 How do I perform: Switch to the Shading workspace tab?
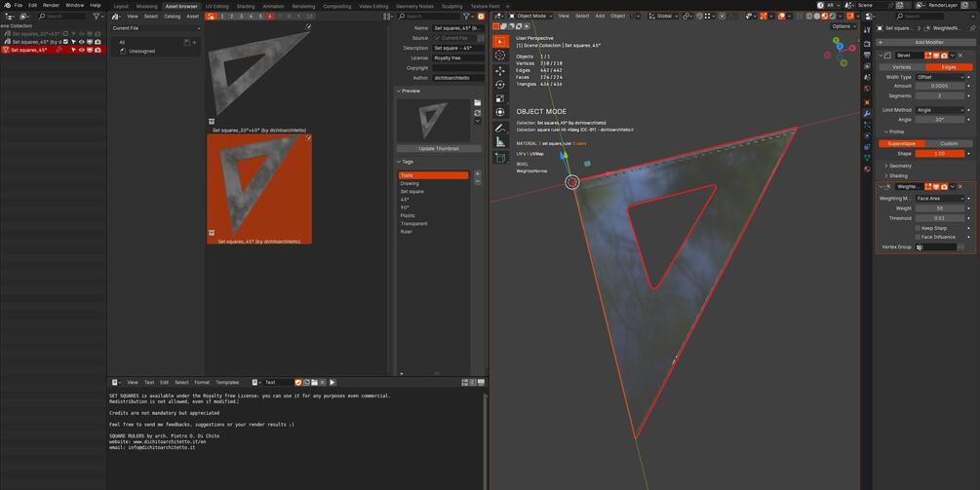tap(246, 6)
